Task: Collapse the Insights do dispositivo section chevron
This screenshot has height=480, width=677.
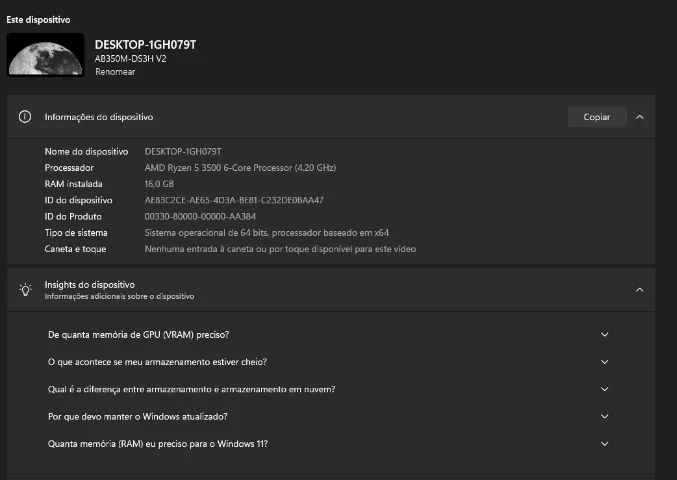Action: (x=640, y=290)
